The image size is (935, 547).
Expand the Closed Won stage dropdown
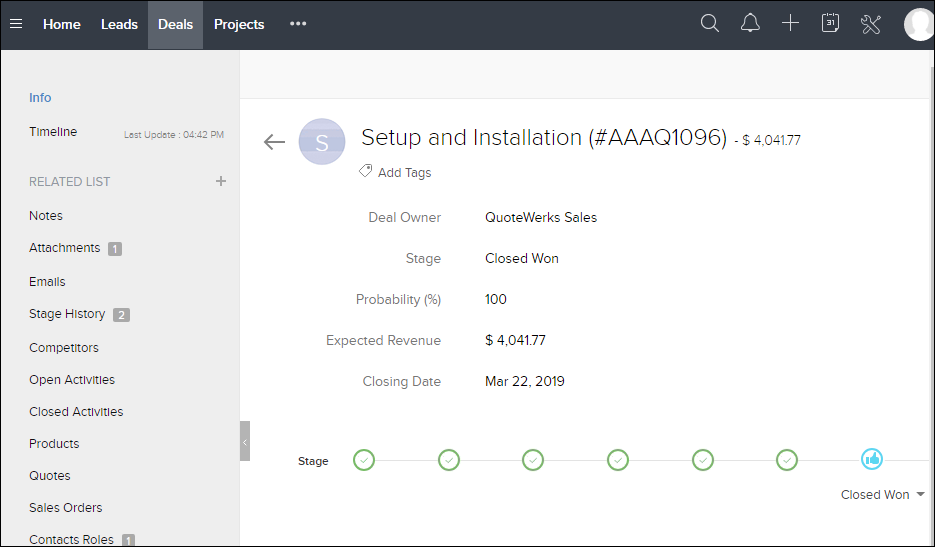(882, 495)
